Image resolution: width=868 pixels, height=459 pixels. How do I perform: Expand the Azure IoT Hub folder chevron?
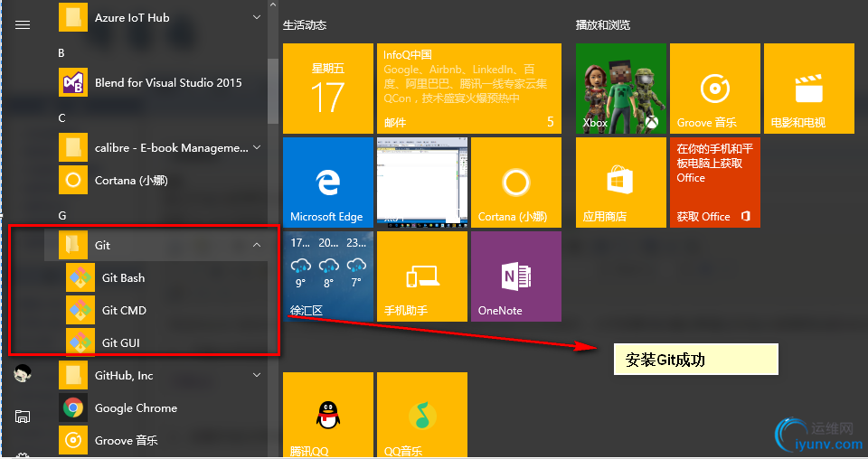[x=257, y=17]
